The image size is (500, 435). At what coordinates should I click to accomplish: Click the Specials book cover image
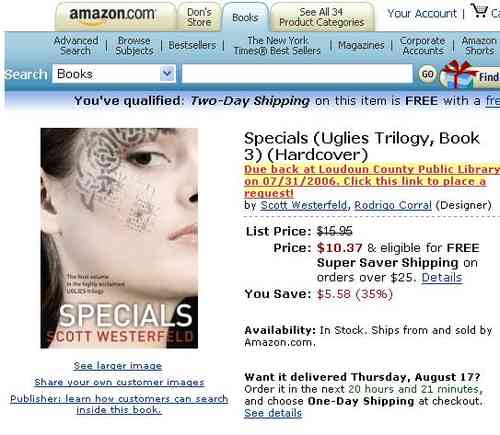coord(119,238)
